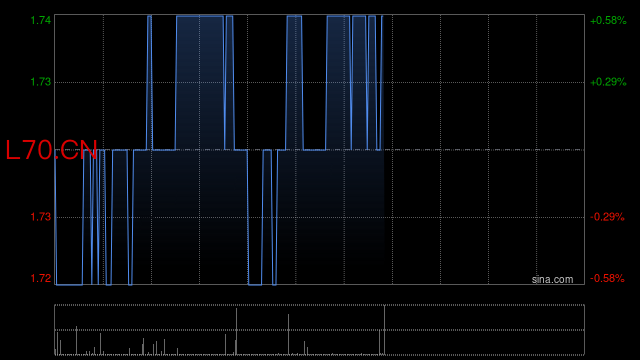Click the +0.58% percentage label

click(x=608, y=20)
